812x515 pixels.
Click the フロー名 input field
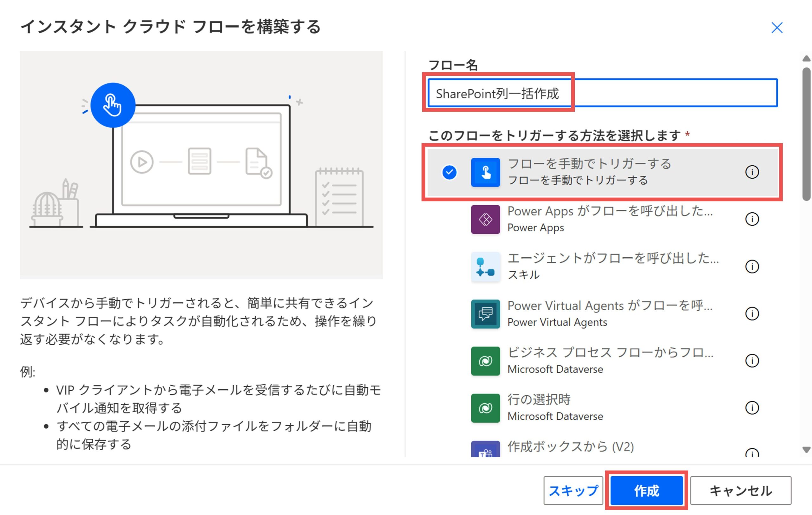point(603,93)
